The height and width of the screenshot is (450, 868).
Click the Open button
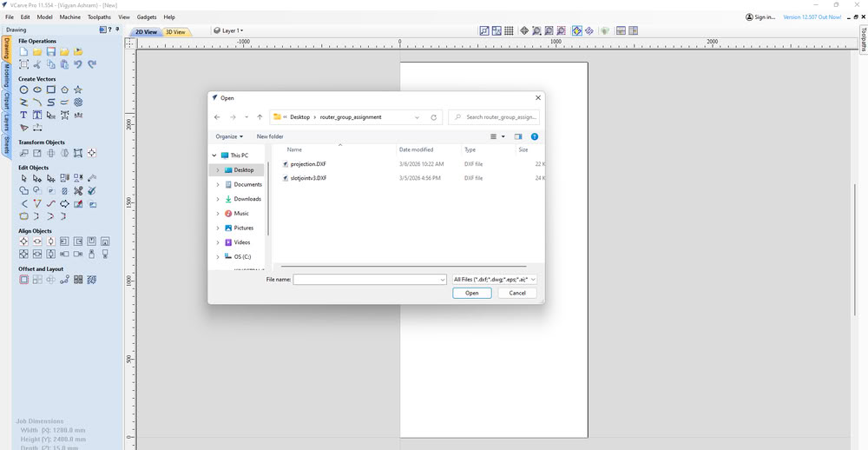pyautogui.click(x=471, y=293)
